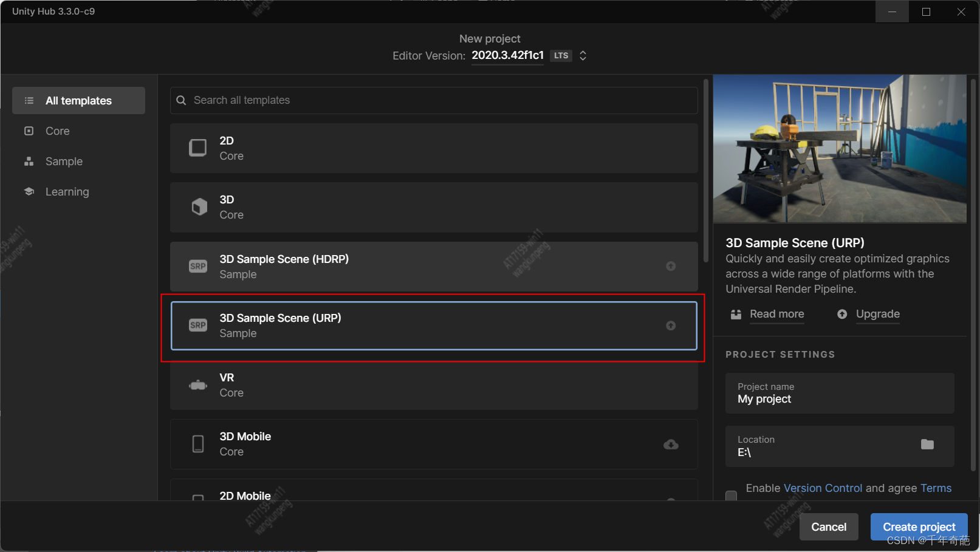Select the All templates category
This screenshot has width=980, height=552.
point(78,100)
